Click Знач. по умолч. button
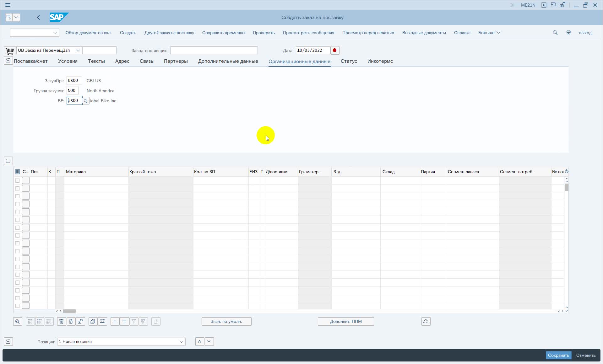The height and width of the screenshot is (364, 603). 226,321
